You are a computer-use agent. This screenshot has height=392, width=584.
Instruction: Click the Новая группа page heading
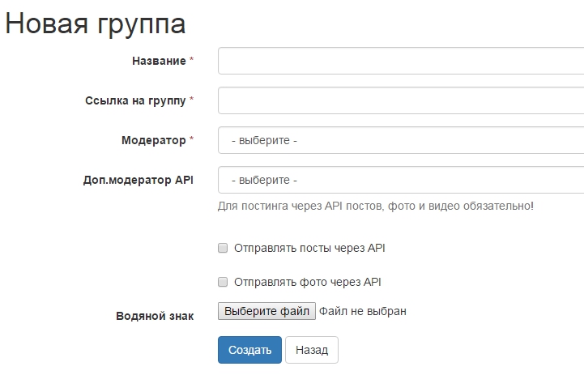[x=96, y=23]
